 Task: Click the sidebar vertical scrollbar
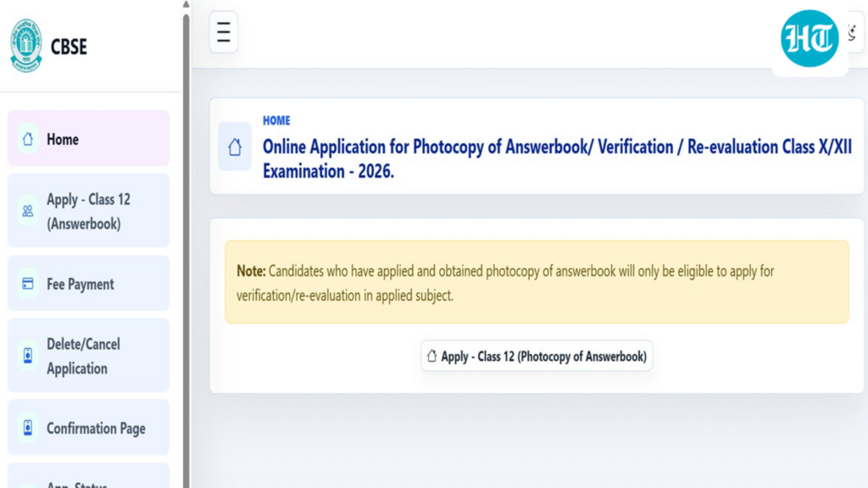pyautogui.click(x=186, y=249)
